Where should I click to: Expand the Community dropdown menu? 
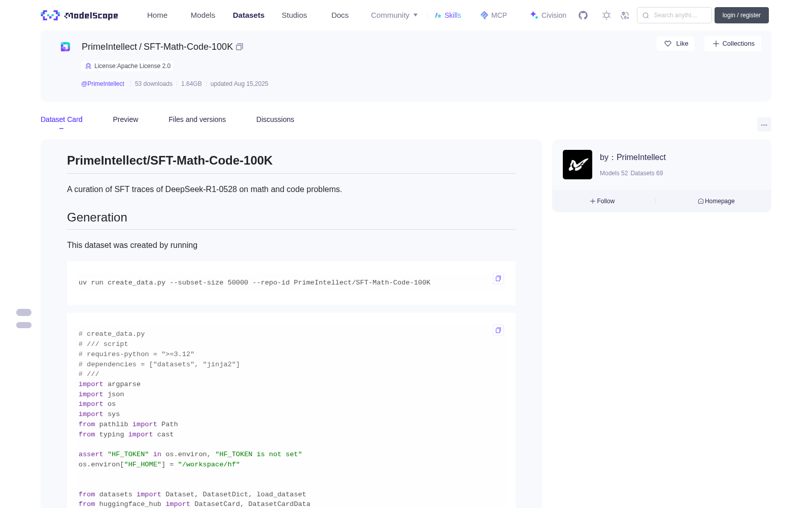(x=394, y=15)
